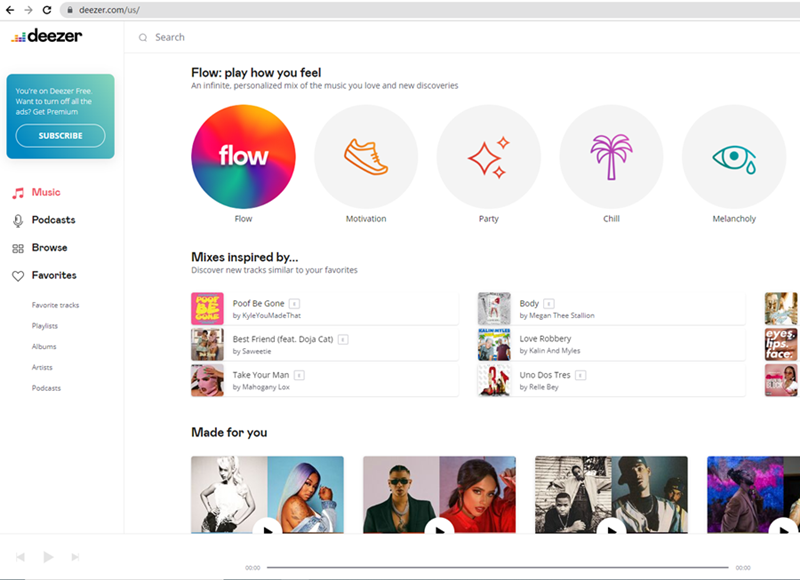Image resolution: width=800 pixels, height=580 pixels.
Task: Open artist Kalin And Myles
Action: (555, 351)
